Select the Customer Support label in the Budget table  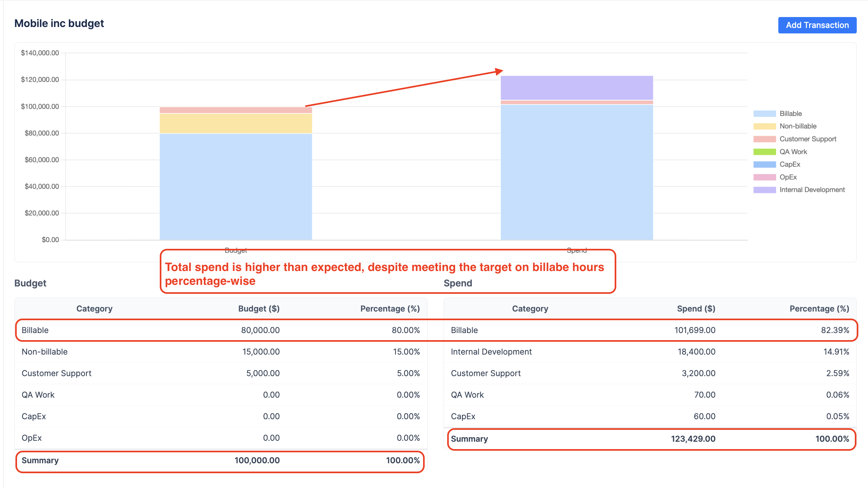[x=57, y=374]
